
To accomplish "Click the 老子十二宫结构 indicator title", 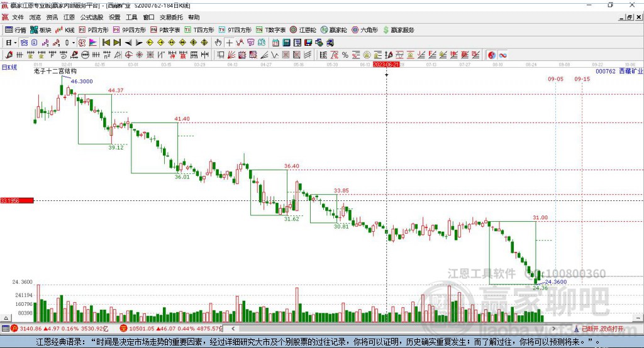I will 55,71.
